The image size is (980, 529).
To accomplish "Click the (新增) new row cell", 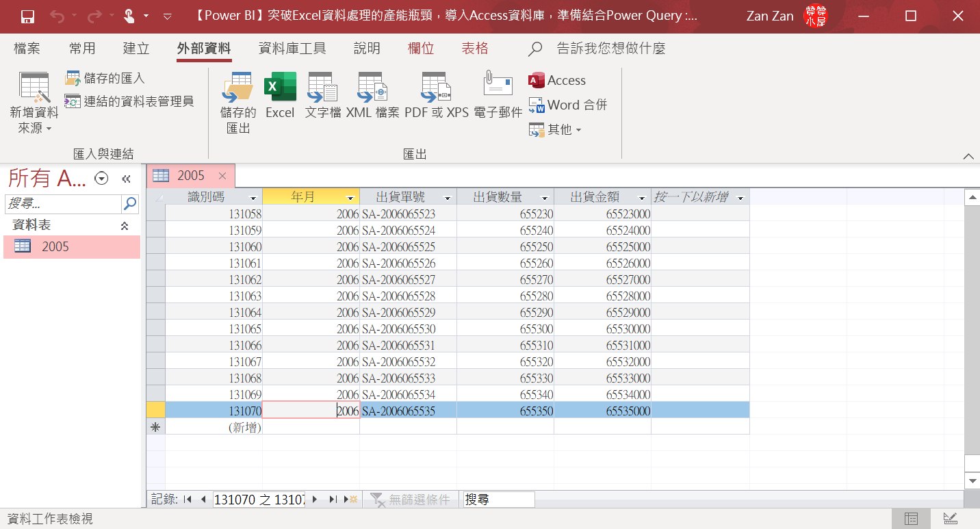I will click(214, 427).
